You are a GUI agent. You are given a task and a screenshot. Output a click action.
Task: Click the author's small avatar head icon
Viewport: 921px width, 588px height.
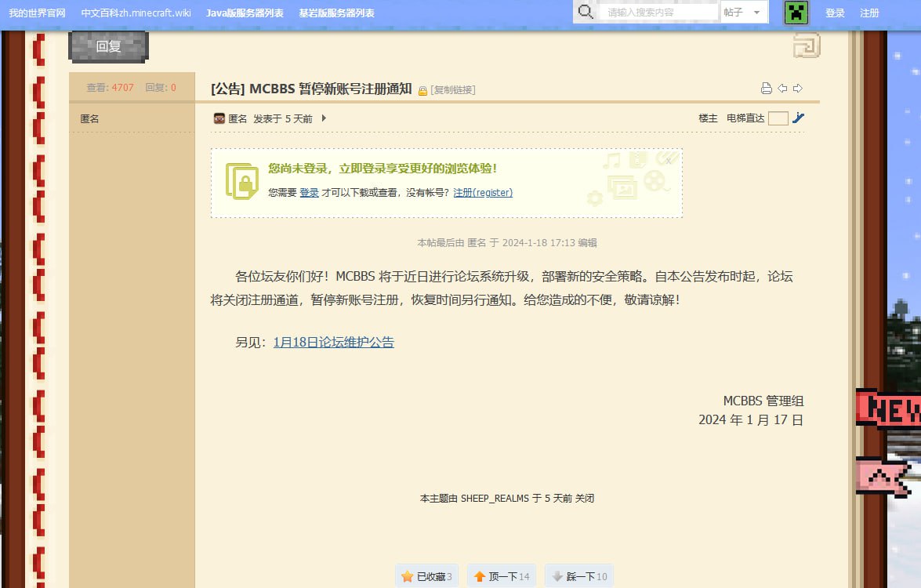219,118
